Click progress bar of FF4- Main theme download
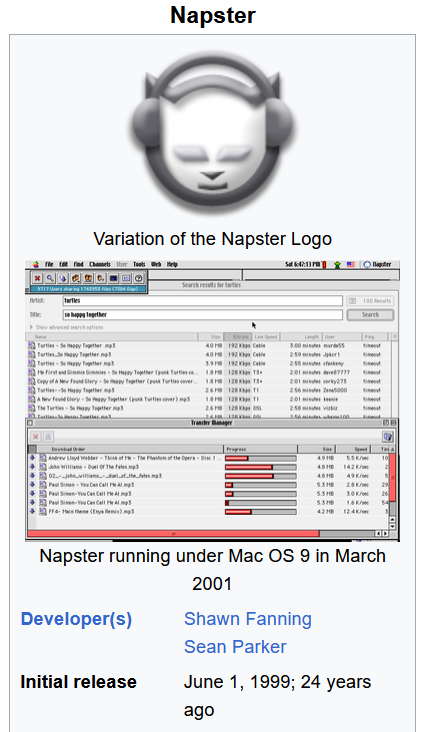This screenshot has width=433, height=732. click(x=260, y=512)
